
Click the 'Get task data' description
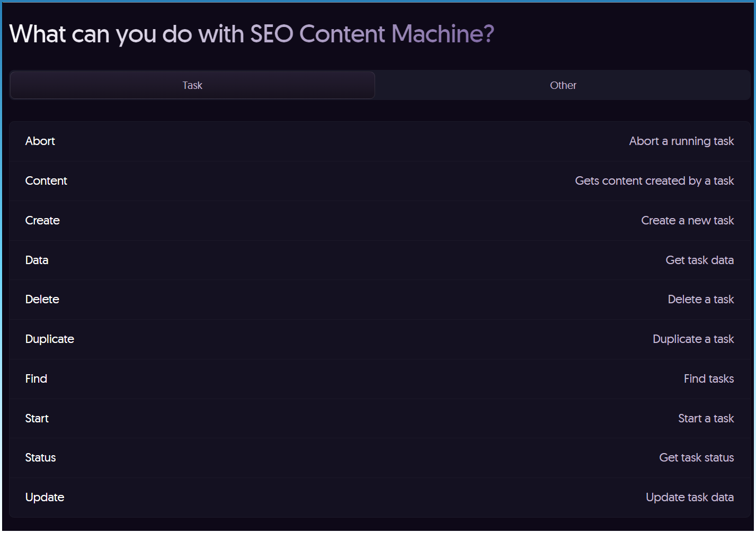pos(699,260)
